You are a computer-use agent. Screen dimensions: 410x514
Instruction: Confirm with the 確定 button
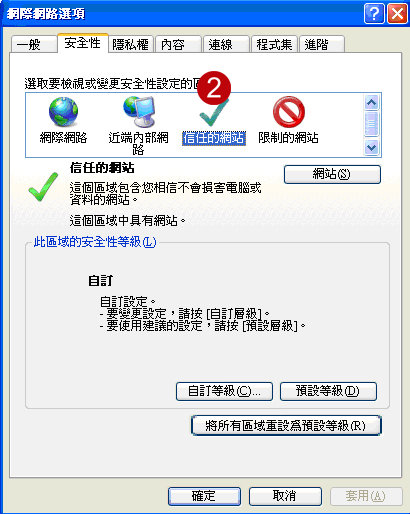click(x=204, y=496)
